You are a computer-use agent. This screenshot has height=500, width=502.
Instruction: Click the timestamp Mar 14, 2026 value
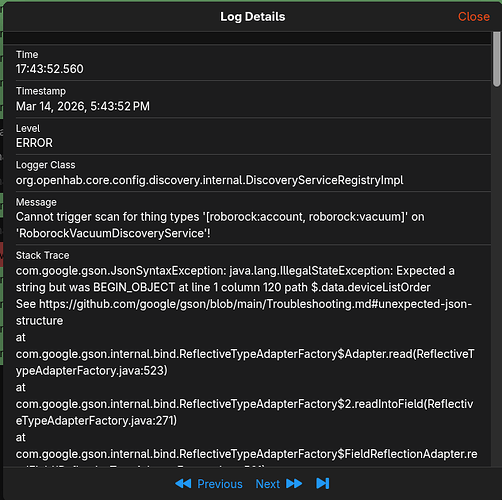point(83,106)
